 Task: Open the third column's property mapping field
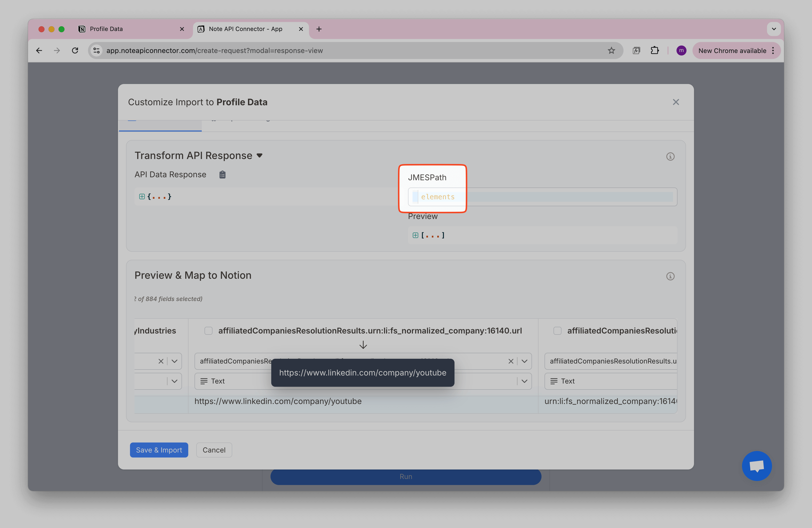click(610, 361)
